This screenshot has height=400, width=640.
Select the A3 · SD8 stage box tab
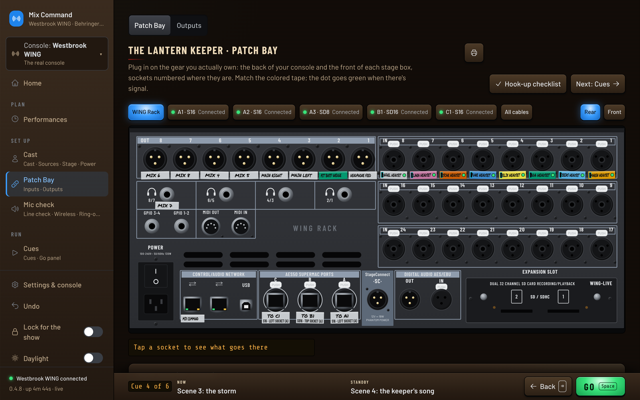(331, 112)
